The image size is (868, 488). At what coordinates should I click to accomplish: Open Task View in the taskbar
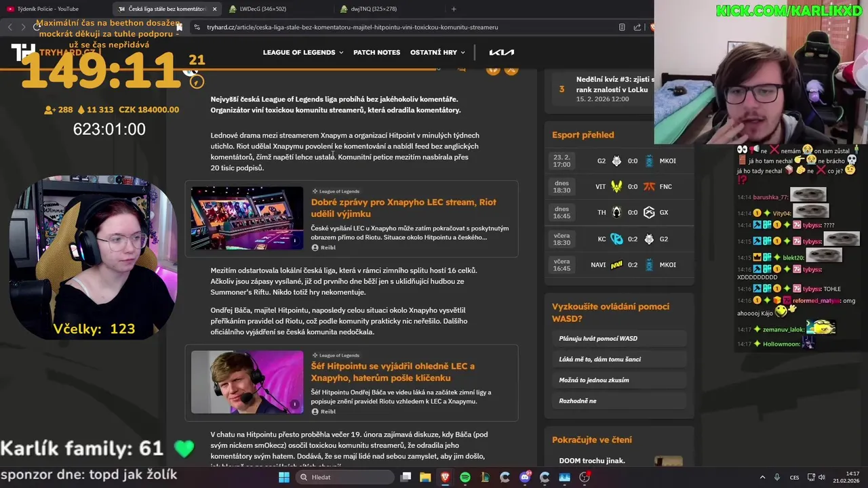point(406,477)
